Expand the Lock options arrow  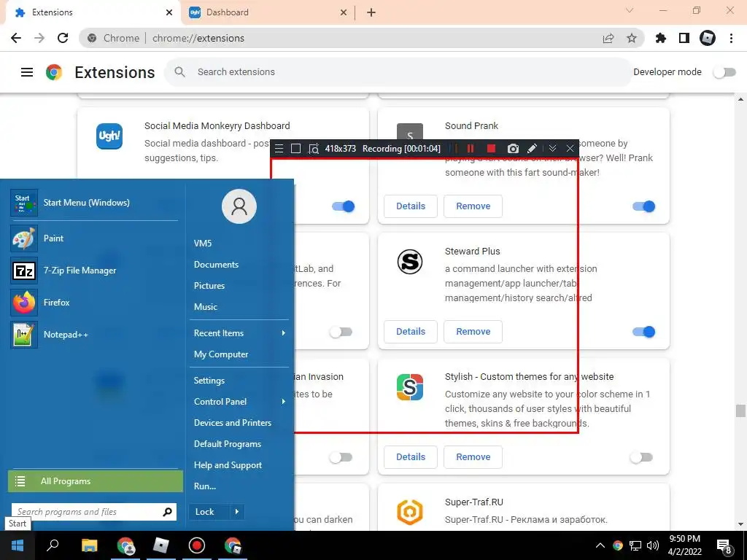[x=237, y=512]
